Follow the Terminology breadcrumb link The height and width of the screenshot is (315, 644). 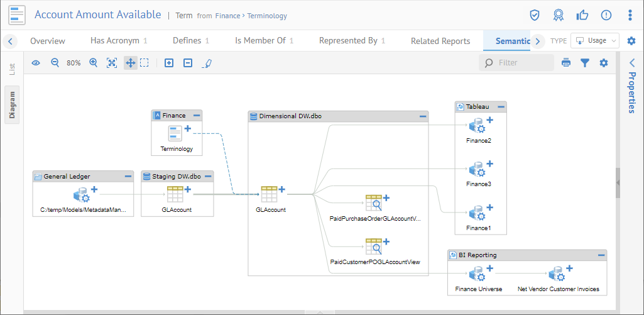click(268, 16)
